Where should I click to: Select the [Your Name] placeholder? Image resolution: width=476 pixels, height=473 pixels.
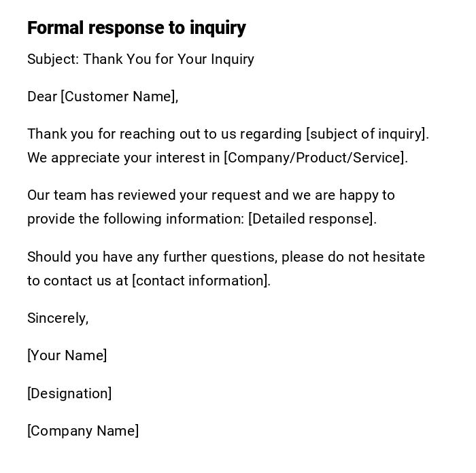tap(67, 355)
